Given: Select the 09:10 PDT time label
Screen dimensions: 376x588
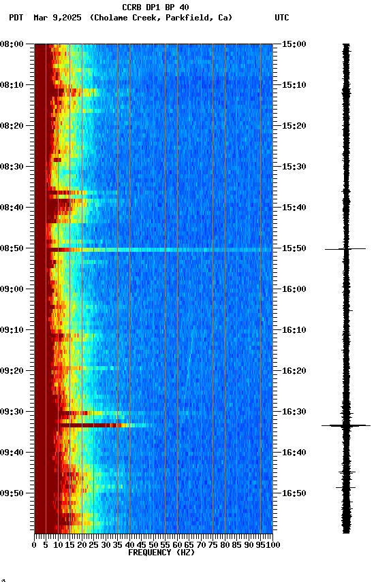Looking at the screenshot, I should [x=12, y=330].
